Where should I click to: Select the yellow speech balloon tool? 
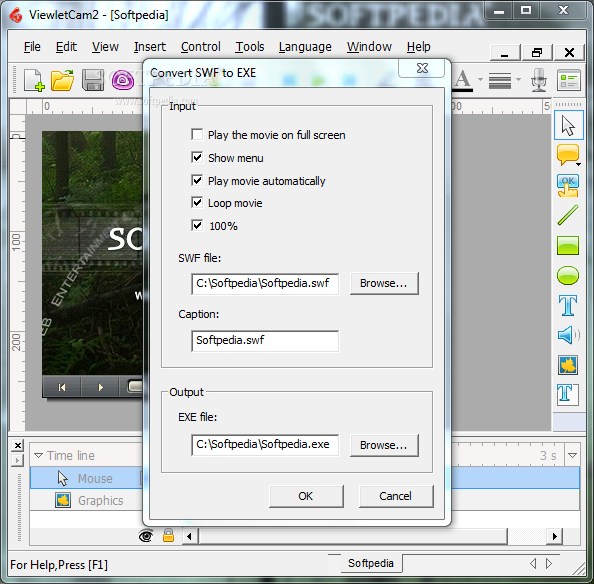coord(567,155)
